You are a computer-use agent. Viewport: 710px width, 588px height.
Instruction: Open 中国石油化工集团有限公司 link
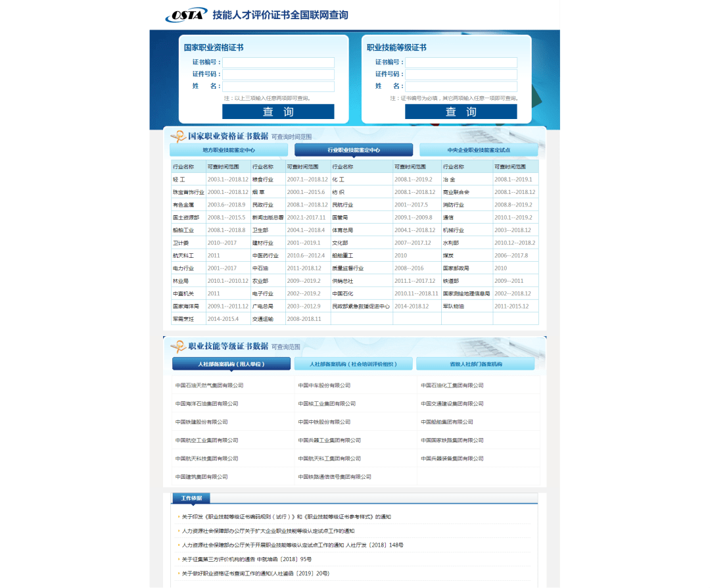click(x=452, y=385)
